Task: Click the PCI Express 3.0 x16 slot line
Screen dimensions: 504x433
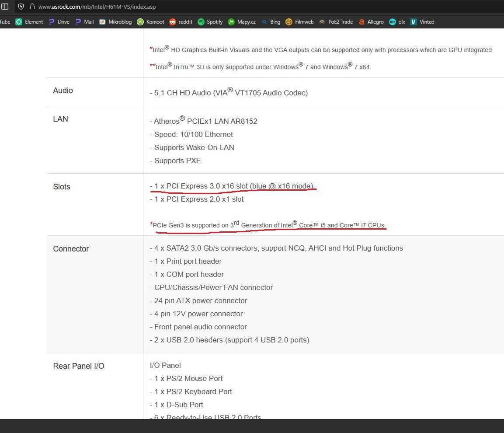Action: pos(231,186)
